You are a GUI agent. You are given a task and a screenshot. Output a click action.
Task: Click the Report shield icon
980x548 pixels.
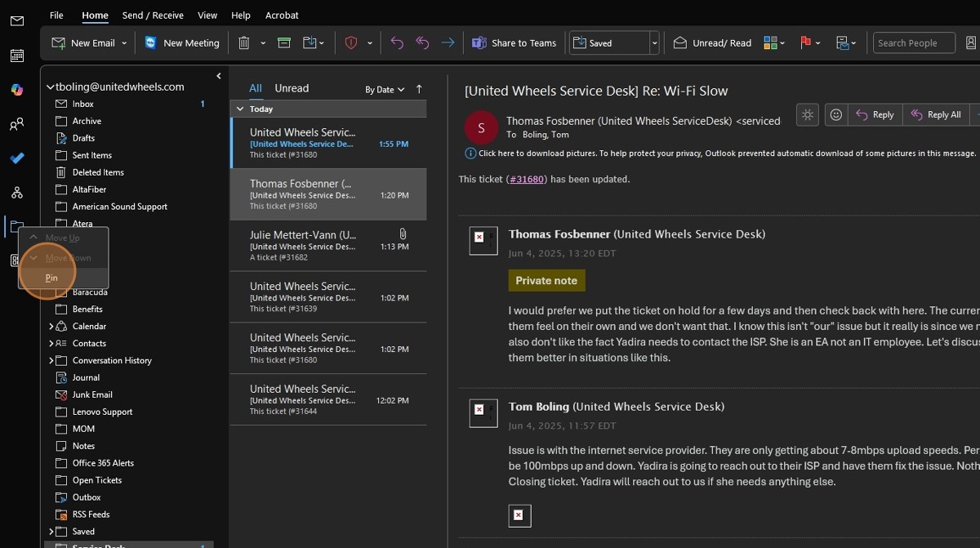click(x=351, y=43)
